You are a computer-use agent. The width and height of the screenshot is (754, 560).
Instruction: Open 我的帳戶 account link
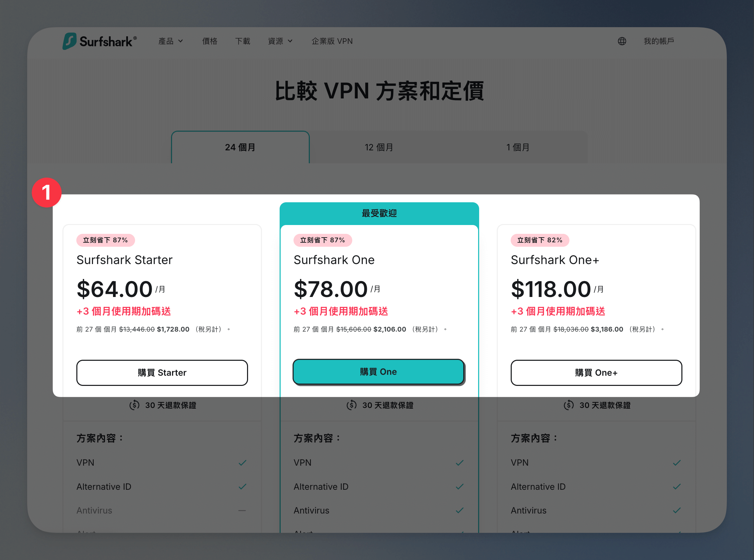[659, 41]
